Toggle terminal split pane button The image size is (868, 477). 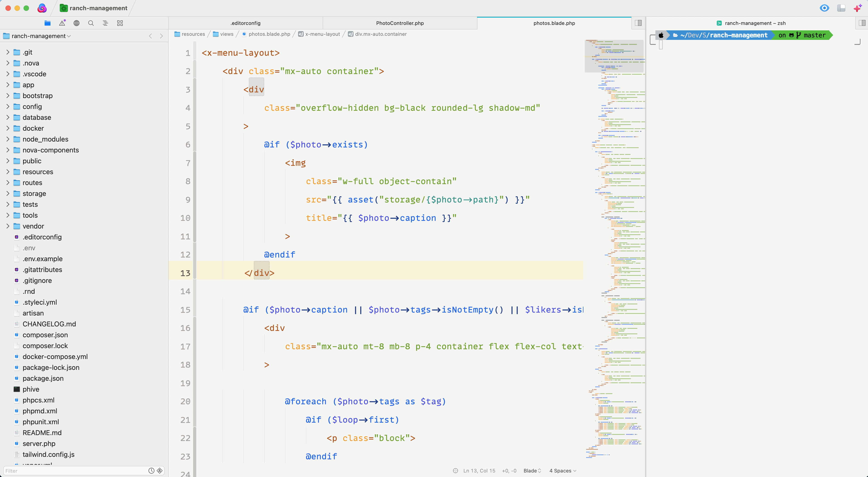(x=862, y=23)
